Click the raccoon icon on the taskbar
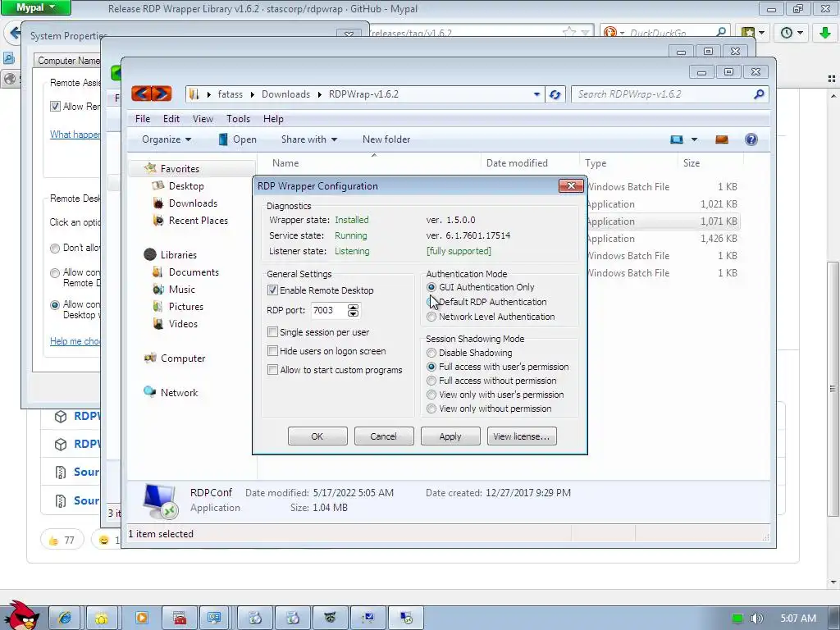 coord(331,618)
